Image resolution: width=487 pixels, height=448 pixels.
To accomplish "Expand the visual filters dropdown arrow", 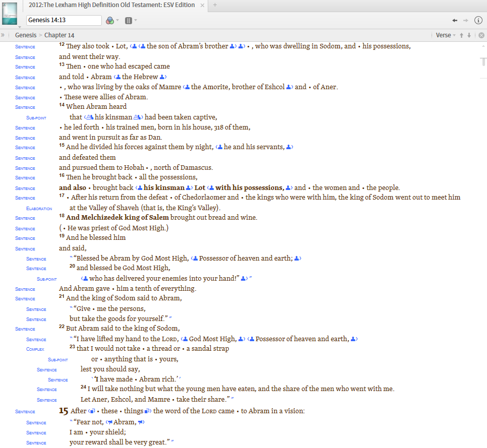I will coord(117,21).
